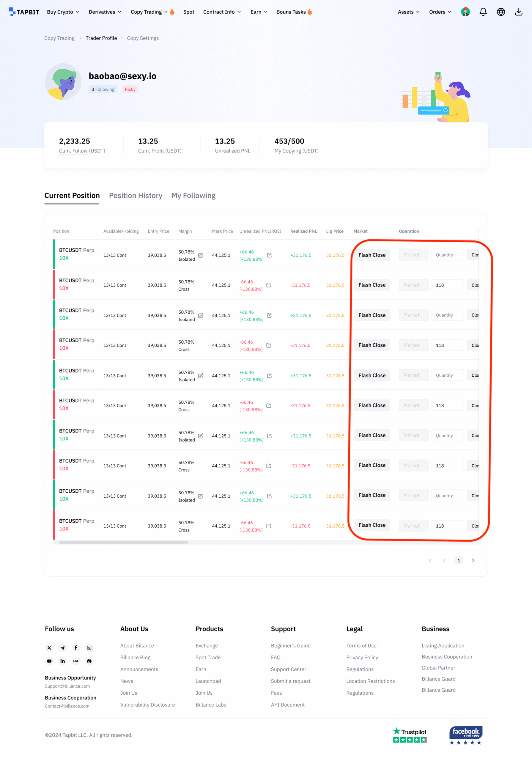Expand the Buy Crypto dropdown
The height and width of the screenshot is (761, 532).
click(63, 12)
